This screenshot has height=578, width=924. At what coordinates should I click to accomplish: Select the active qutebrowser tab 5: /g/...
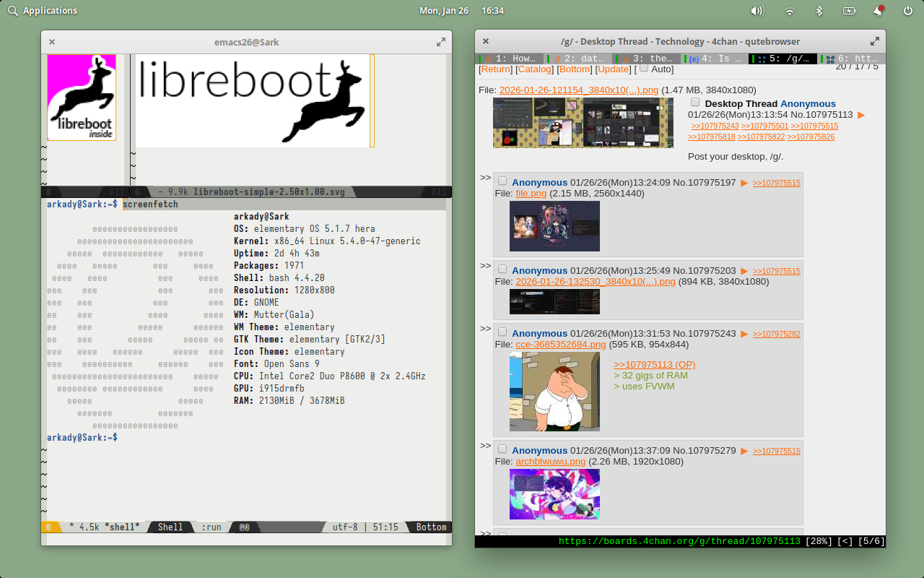pos(784,59)
